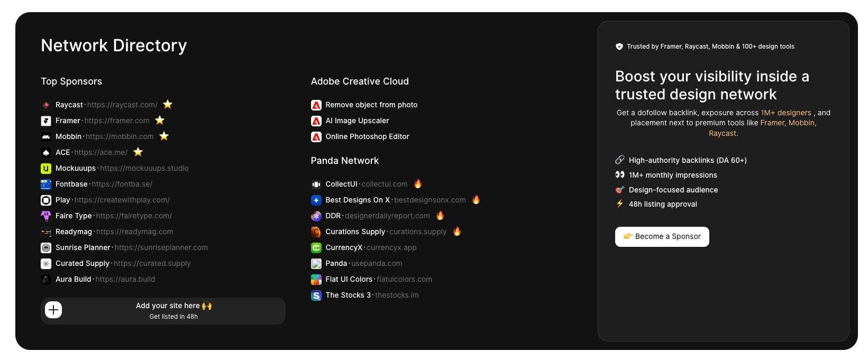
Task: Click the Raycast logo icon
Action: pos(46,105)
